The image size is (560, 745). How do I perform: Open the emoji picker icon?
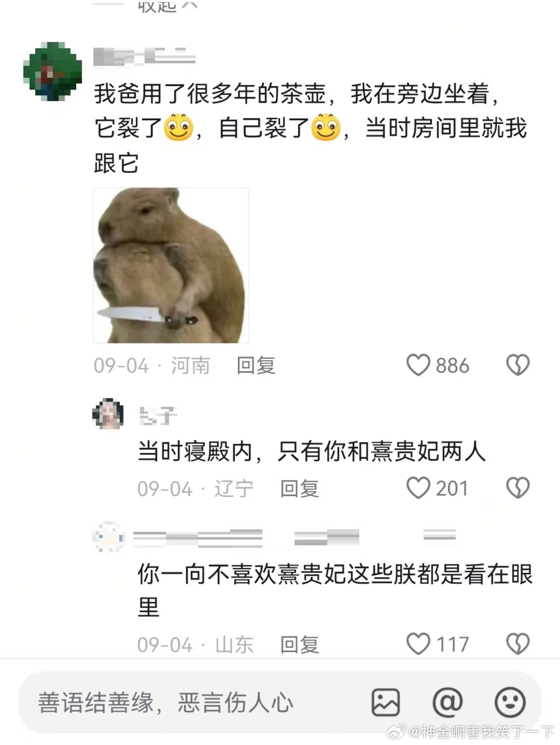510,702
